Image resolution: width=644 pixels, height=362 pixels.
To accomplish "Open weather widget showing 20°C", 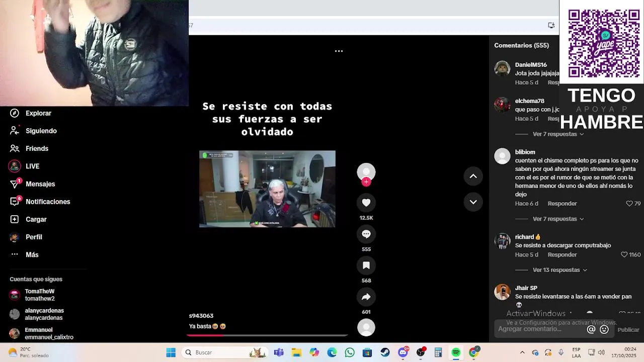I will (29, 352).
